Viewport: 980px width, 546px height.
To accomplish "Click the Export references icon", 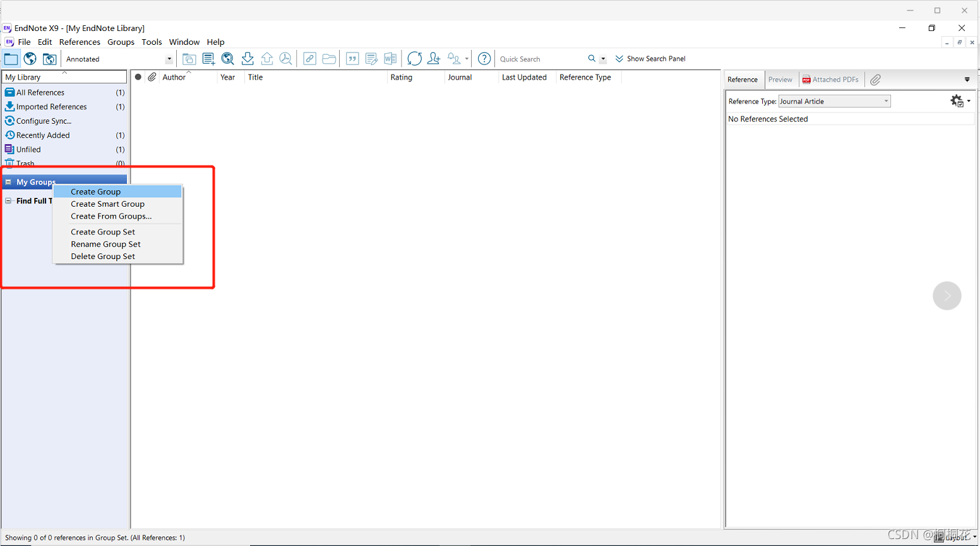I will tap(267, 58).
